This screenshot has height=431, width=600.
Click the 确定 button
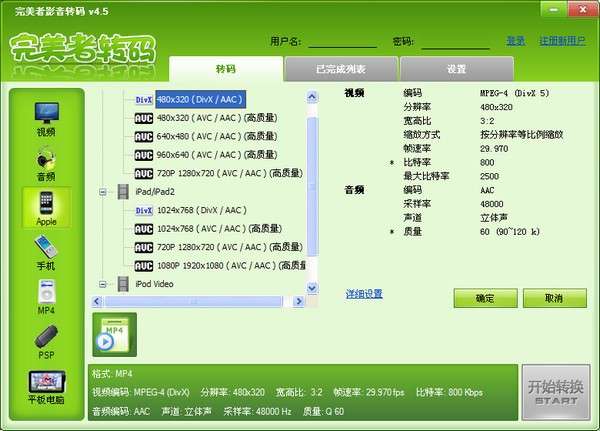pos(485,298)
